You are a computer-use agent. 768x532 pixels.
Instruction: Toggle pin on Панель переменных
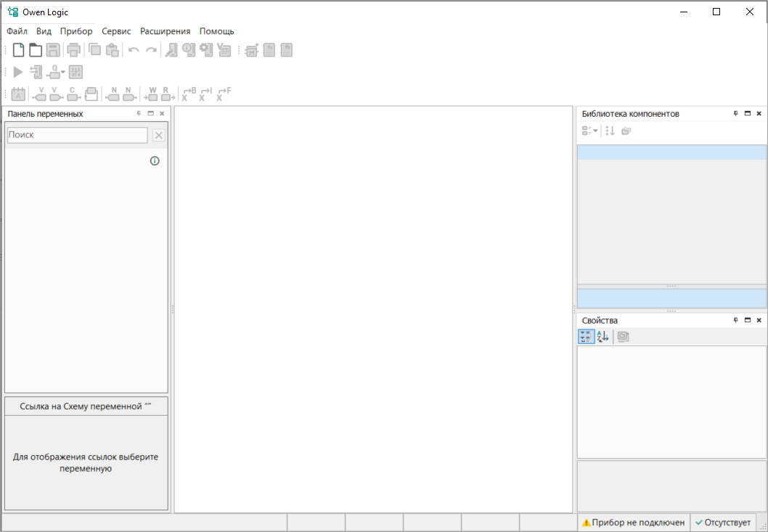pos(139,114)
